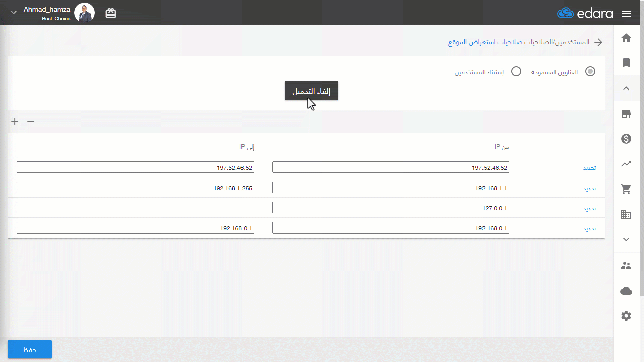The height and width of the screenshot is (362, 644).
Task: Click the back arrow in breadcrumb
Action: (598, 42)
